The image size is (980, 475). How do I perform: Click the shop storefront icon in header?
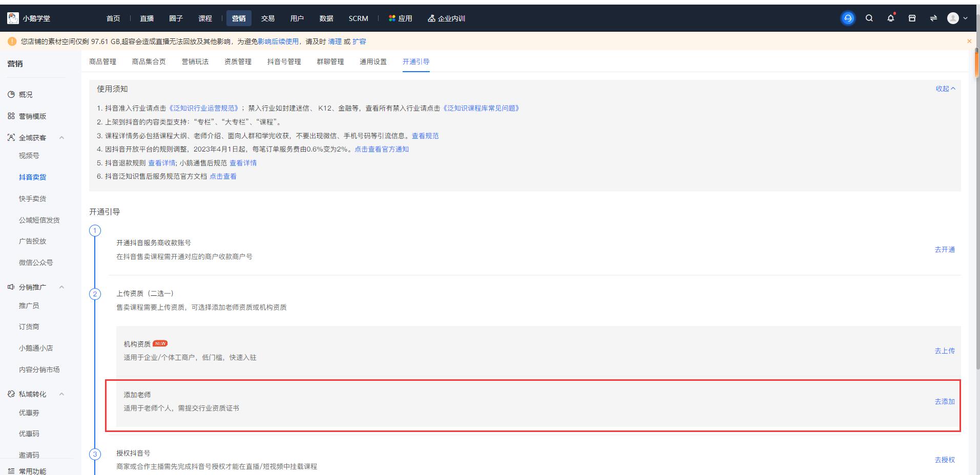point(912,18)
